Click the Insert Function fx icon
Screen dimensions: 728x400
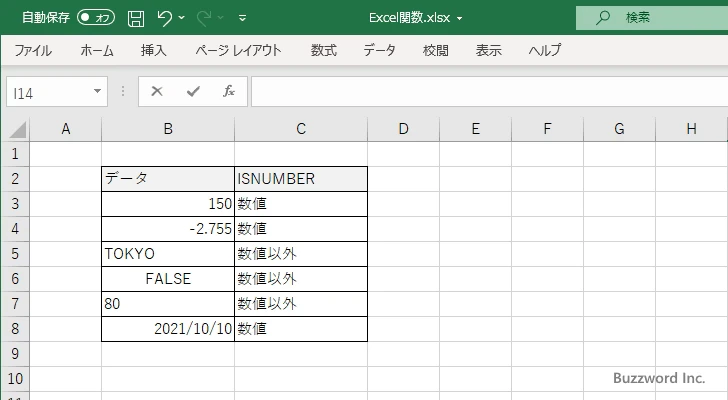229,91
